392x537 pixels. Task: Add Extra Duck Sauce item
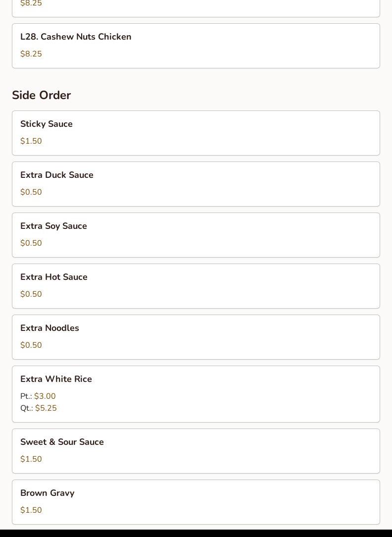click(57, 175)
